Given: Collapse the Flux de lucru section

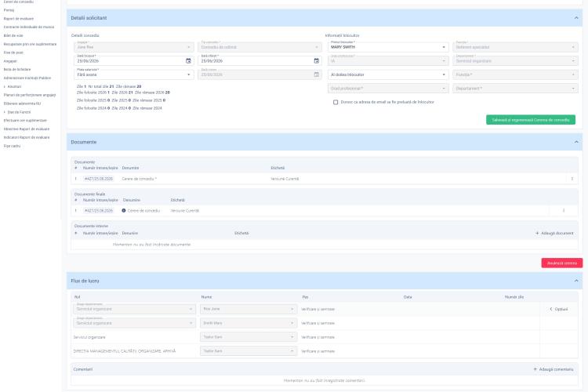Looking at the screenshot, I should coord(576,281).
